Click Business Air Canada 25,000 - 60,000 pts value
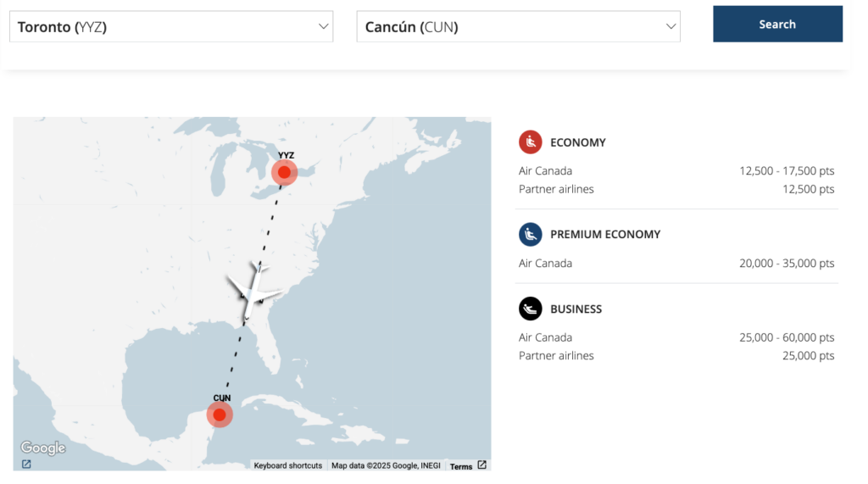This screenshot has width=868, height=484. pyautogui.click(x=787, y=337)
